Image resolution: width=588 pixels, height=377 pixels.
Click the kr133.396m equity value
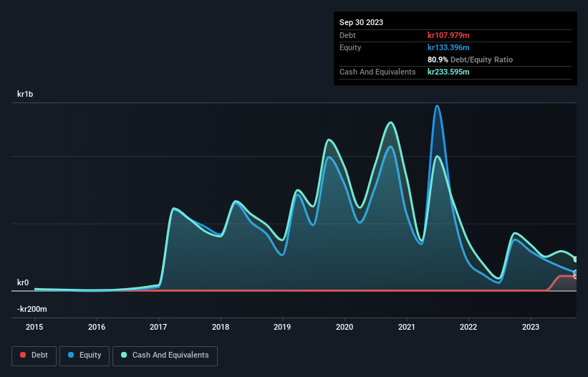(x=448, y=47)
